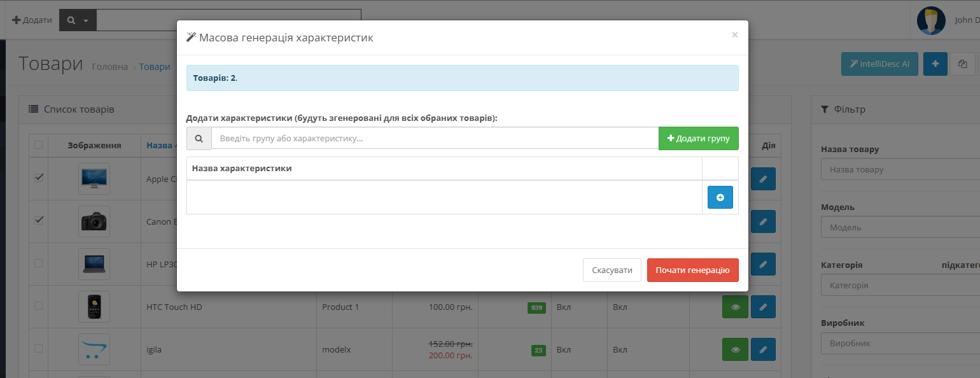
Task: Click the Дія column header
Action: point(768,145)
